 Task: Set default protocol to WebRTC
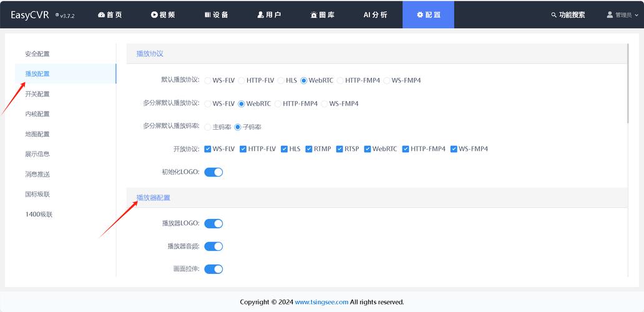click(303, 80)
